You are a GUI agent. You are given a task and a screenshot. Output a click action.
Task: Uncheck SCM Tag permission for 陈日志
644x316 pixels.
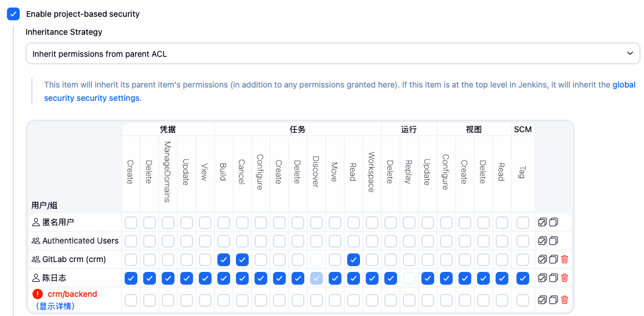(x=522, y=278)
